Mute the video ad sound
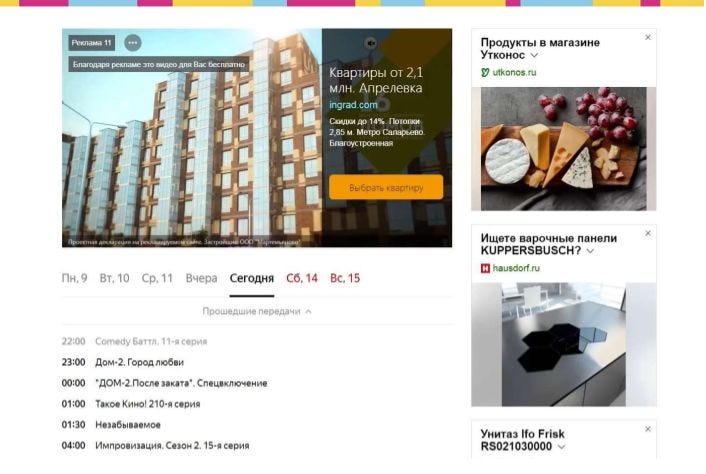Screen dimensions: 706x474 point(371,43)
